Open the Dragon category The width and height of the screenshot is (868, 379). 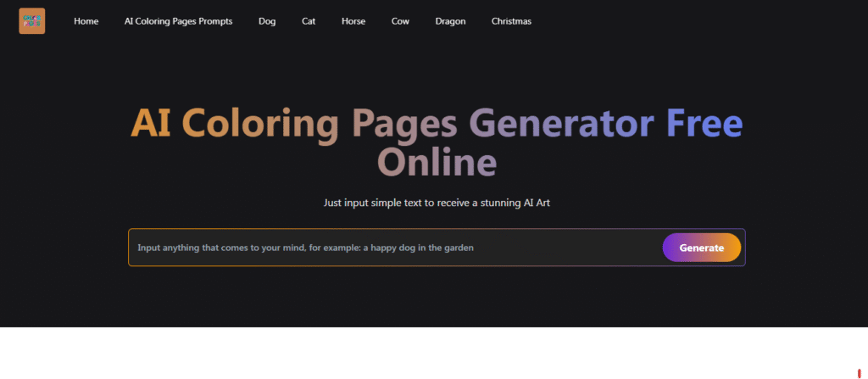[450, 21]
